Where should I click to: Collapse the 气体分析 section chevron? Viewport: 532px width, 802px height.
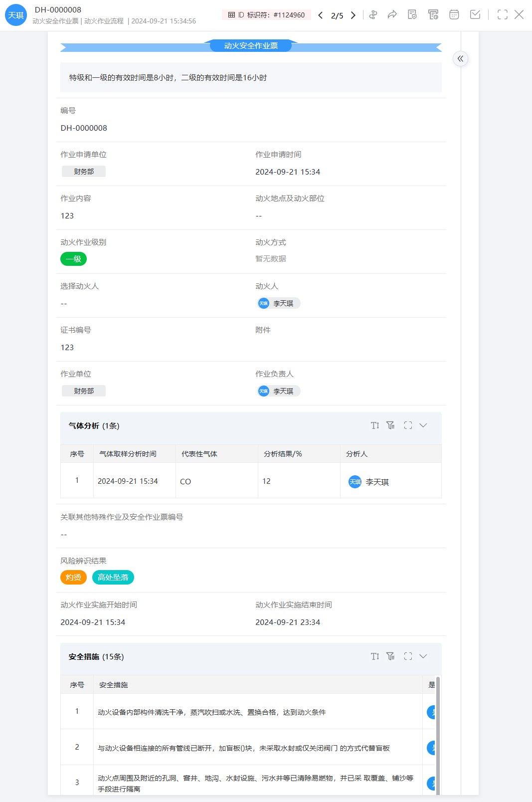423,425
